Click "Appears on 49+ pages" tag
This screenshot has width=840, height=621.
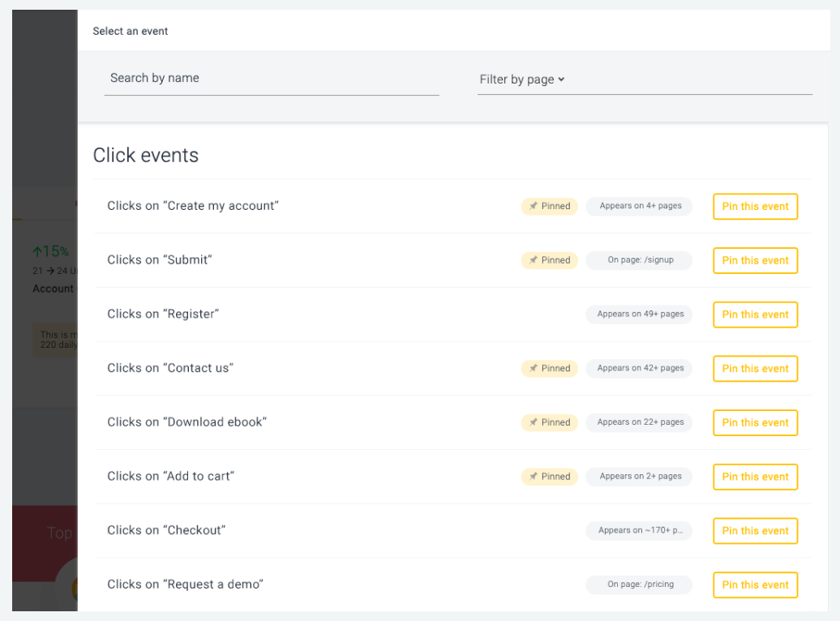(x=640, y=315)
